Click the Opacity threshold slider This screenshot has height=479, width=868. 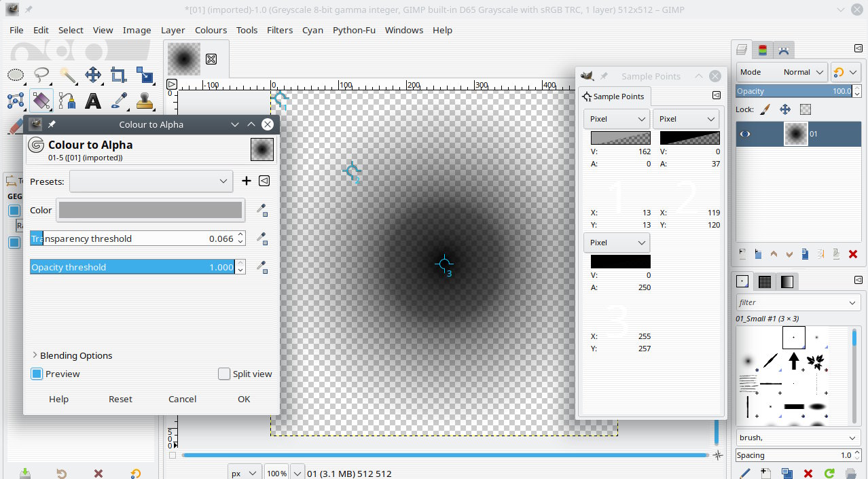[x=132, y=267]
